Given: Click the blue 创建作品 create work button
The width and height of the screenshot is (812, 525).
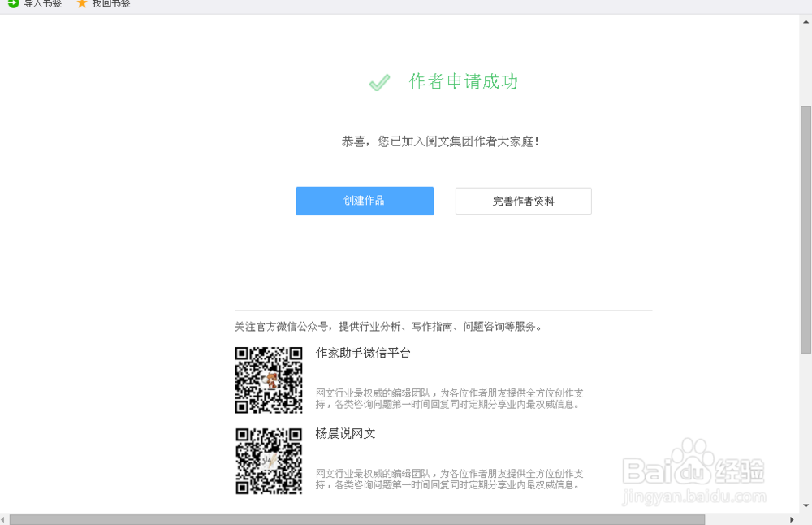Looking at the screenshot, I should [x=364, y=201].
